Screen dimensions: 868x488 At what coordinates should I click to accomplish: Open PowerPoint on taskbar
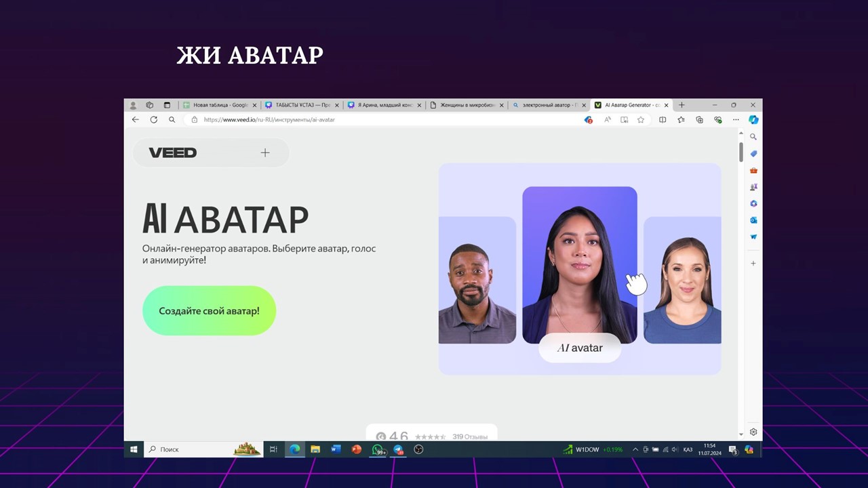(x=357, y=449)
